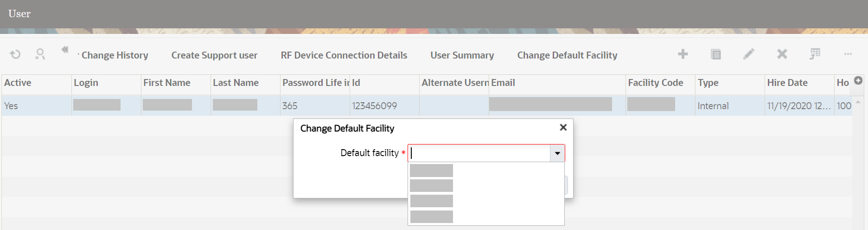
Task: Close the Change Default Facility dialog
Action: 563,127
